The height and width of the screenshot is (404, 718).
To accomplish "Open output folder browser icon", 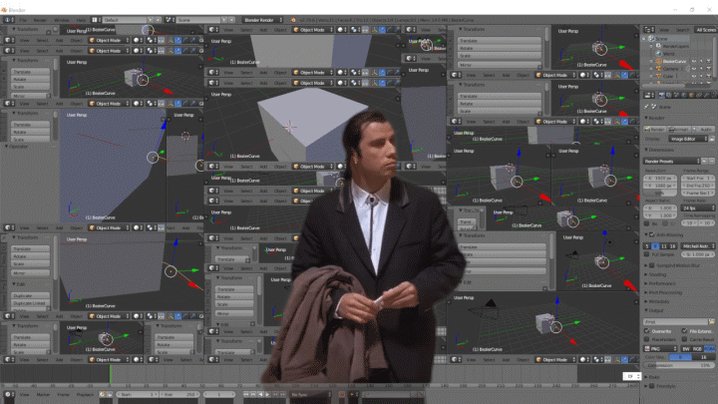I will tap(711, 322).
